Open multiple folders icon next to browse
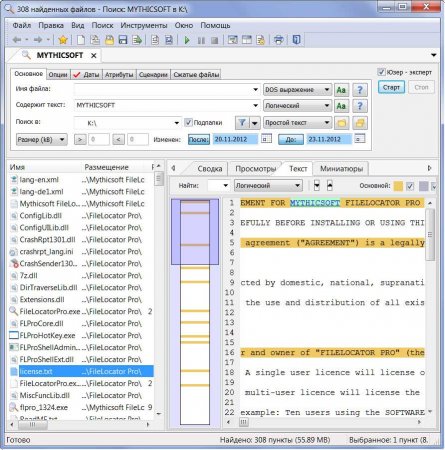Screen dimensions: 445x450 pos(360,123)
